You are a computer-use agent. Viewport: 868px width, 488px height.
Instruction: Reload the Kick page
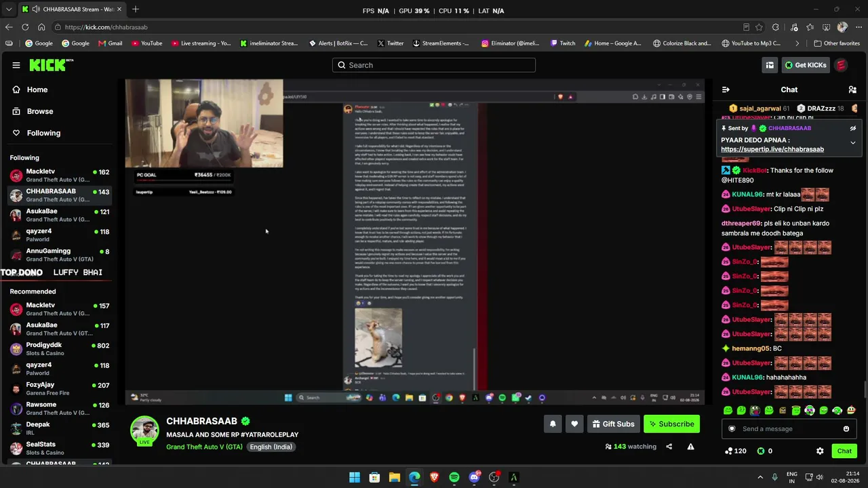point(25,27)
